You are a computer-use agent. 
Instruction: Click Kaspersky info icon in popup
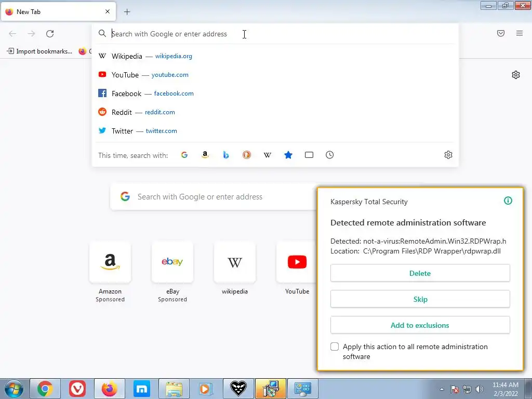coord(508,201)
